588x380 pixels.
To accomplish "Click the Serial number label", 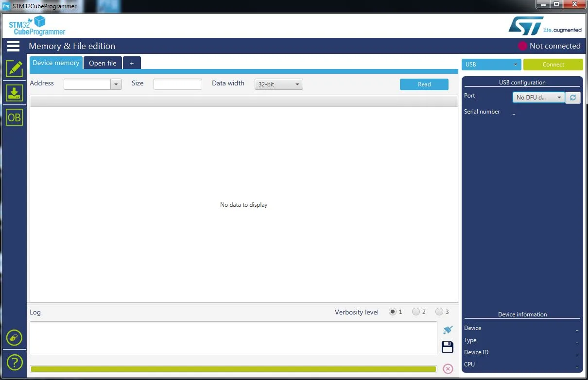I will click(x=482, y=112).
